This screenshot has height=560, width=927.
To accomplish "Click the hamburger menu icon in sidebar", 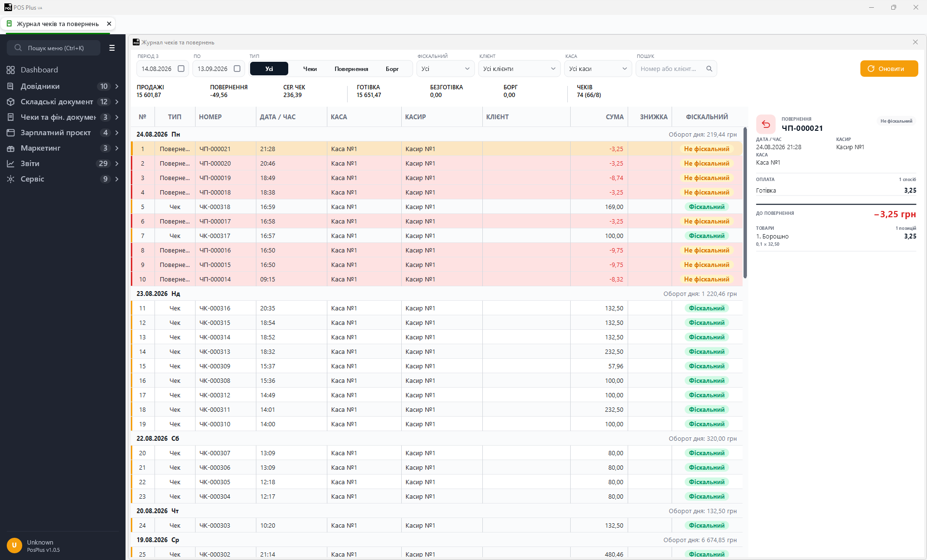I will (112, 48).
